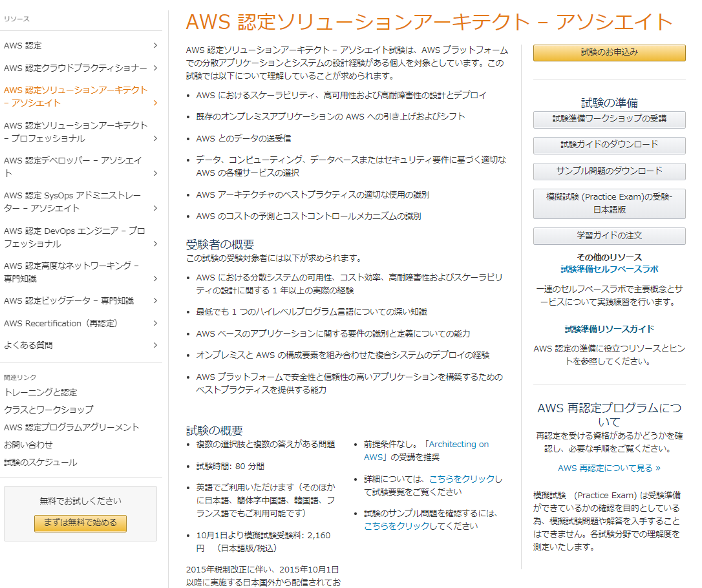
Task: Click the AWS とのデータの送受信 bullet
Action: pyautogui.click(x=244, y=139)
